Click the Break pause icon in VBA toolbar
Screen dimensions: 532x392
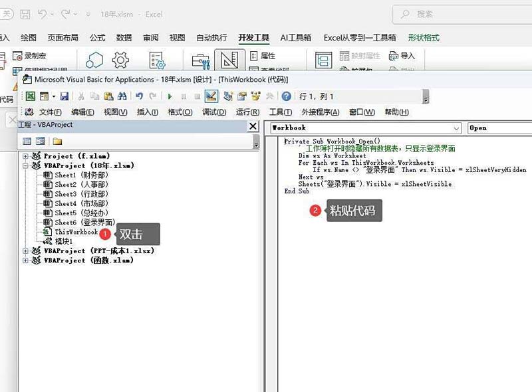pyautogui.click(x=184, y=97)
